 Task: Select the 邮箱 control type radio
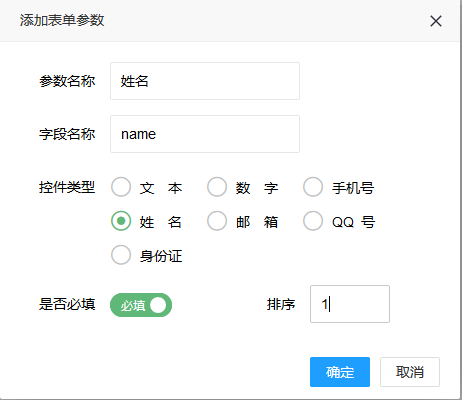pyautogui.click(x=217, y=221)
